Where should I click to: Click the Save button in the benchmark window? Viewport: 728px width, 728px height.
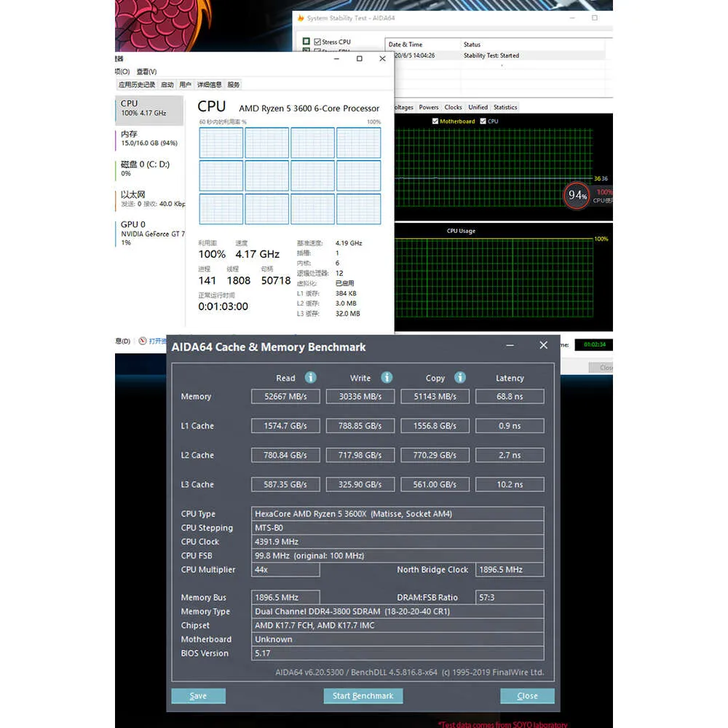pos(198,696)
